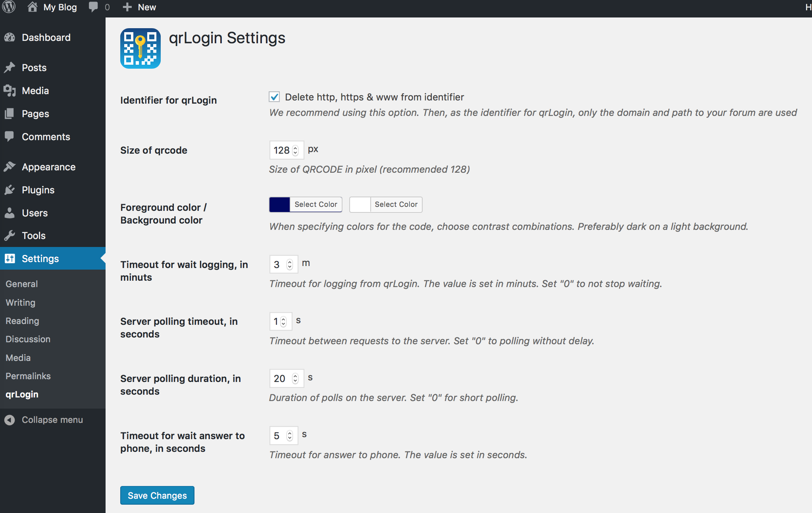
Task: Open the Media library icon
Action: pos(10,91)
